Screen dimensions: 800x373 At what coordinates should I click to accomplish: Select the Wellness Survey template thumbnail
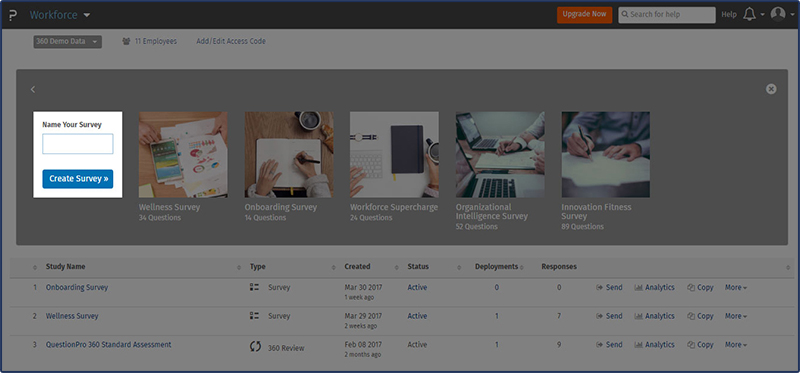183,155
